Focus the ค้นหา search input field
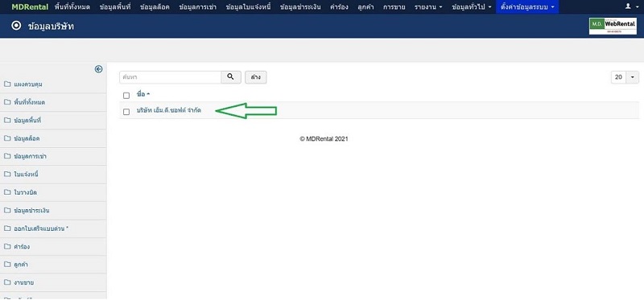644x300 pixels. click(x=171, y=77)
